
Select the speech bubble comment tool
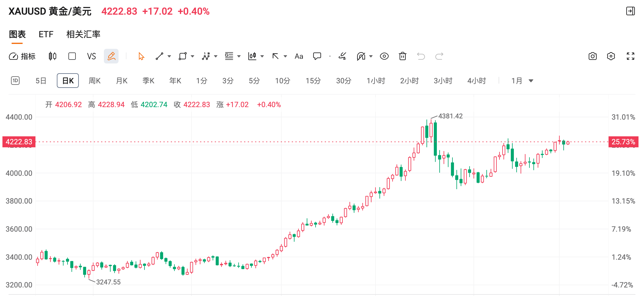[x=317, y=56]
